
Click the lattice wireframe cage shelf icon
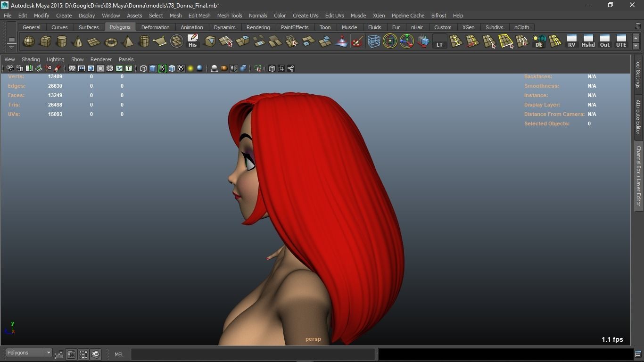click(374, 41)
